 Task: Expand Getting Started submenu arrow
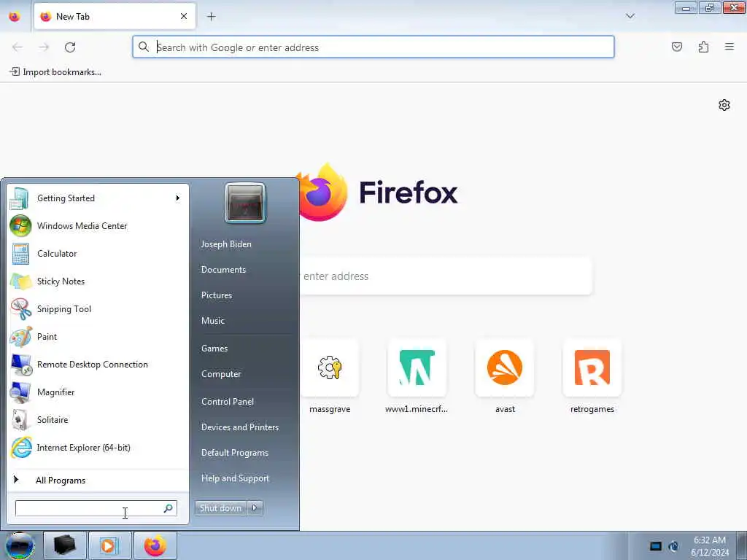pyautogui.click(x=178, y=198)
